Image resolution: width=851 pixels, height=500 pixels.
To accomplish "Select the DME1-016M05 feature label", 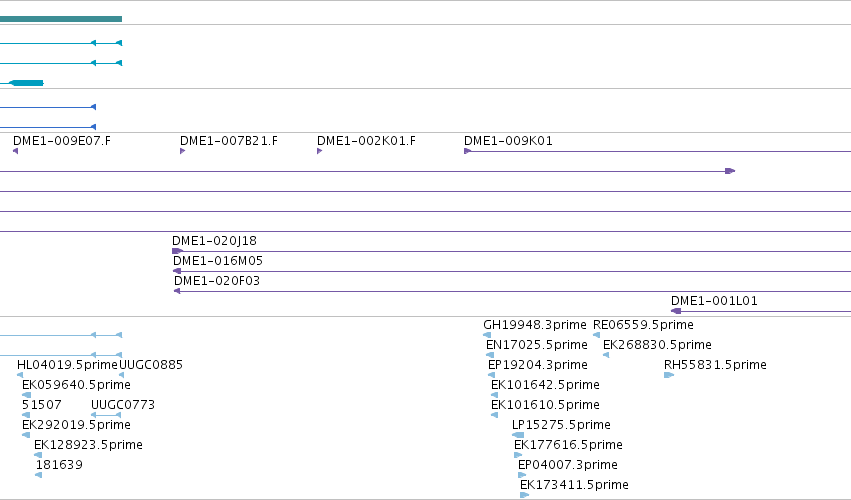I will click(218, 261).
